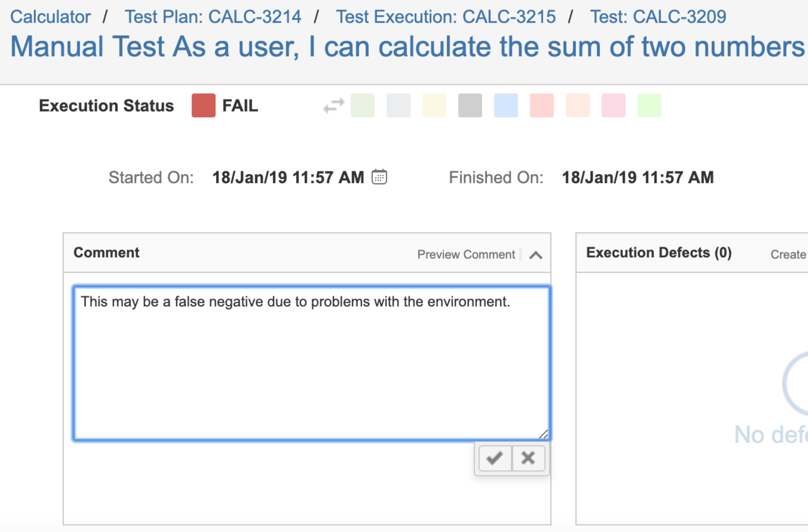Select the pink status swatch
The width and height of the screenshot is (808, 532).
[x=613, y=106]
